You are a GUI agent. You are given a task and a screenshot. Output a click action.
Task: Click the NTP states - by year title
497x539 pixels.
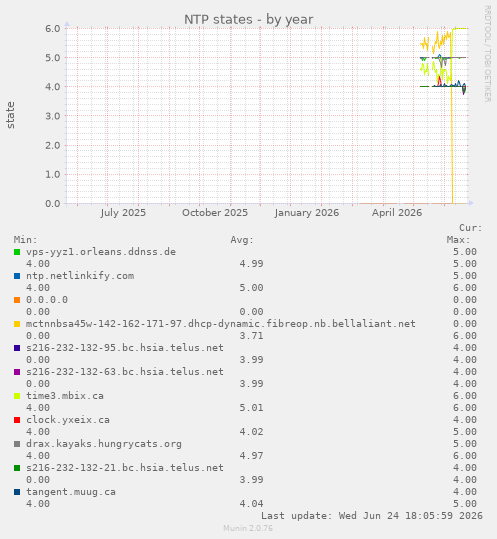(x=248, y=20)
